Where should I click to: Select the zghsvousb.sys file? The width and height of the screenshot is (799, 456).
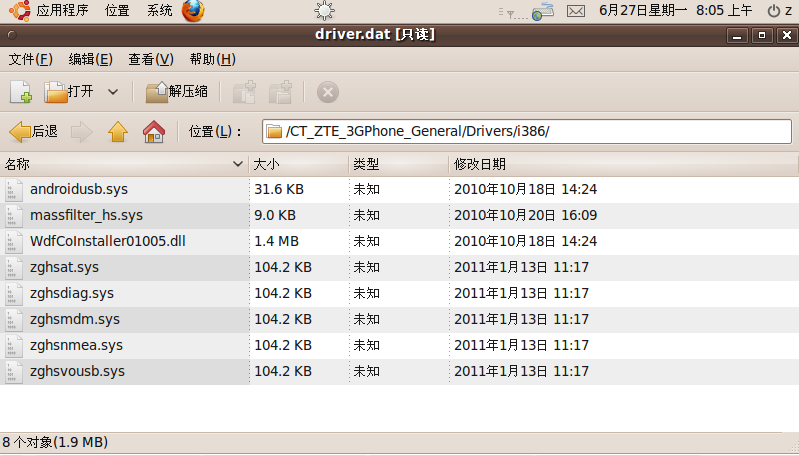coord(77,371)
